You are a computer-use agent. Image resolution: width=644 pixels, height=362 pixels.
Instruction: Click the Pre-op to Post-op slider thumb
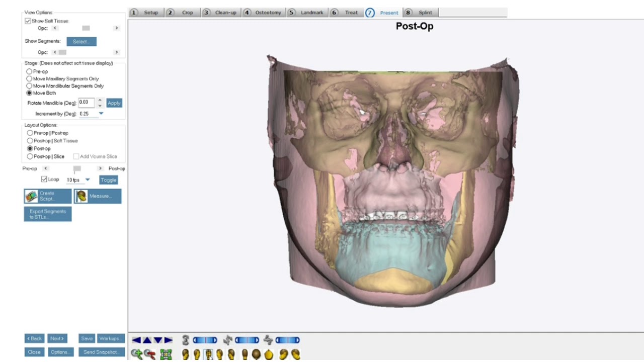(x=77, y=169)
